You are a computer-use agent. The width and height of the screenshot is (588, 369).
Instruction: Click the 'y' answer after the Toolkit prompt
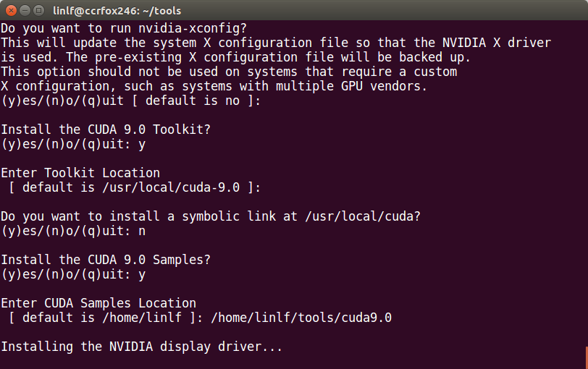(142, 145)
